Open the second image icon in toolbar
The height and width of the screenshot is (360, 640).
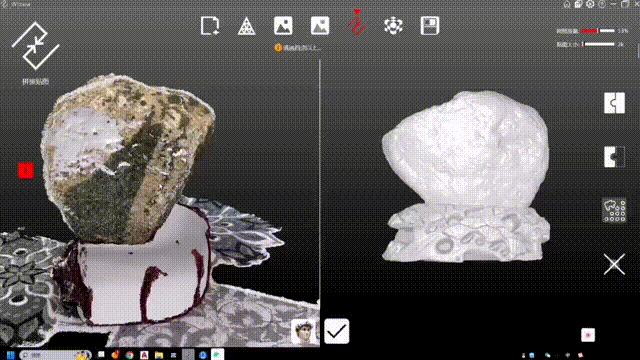point(320,25)
